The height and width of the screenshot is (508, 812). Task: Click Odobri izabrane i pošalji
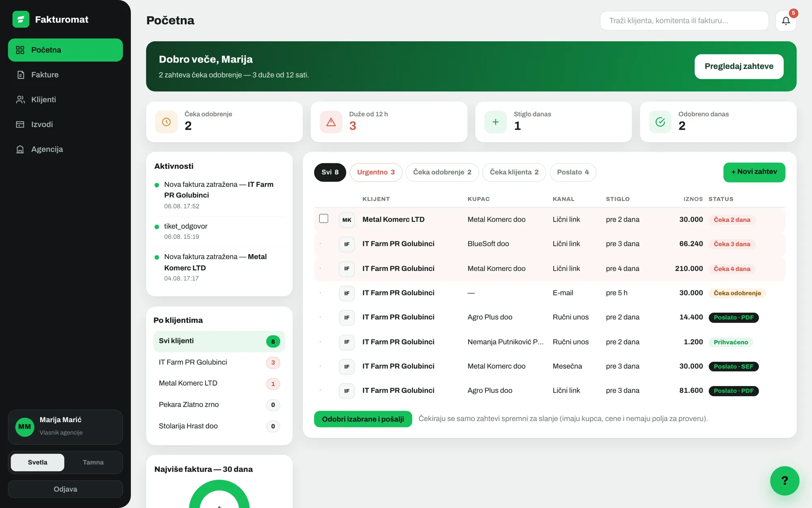pyautogui.click(x=363, y=419)
